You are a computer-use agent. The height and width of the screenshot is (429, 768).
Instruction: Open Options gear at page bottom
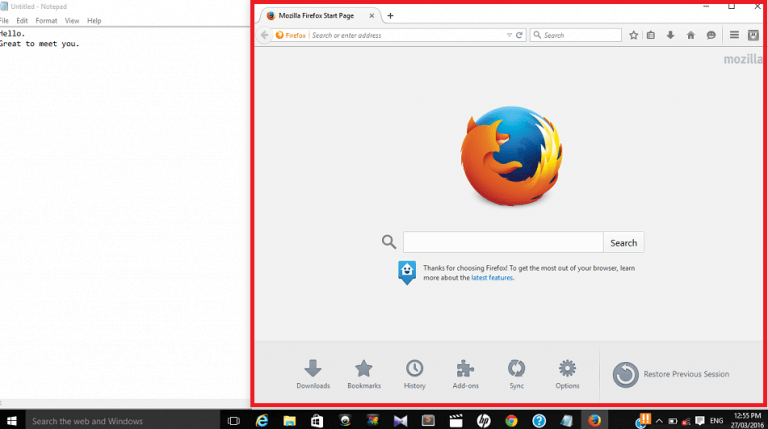567,375
